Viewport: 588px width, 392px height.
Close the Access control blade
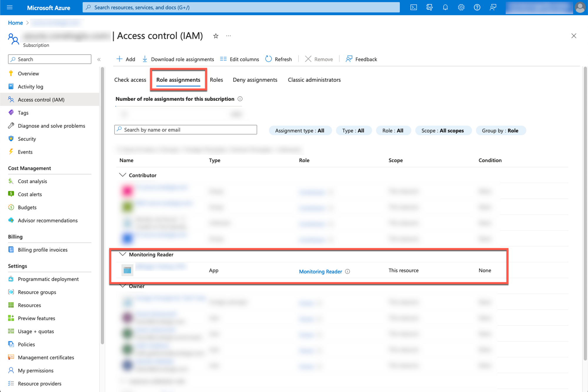click(574, 36)
